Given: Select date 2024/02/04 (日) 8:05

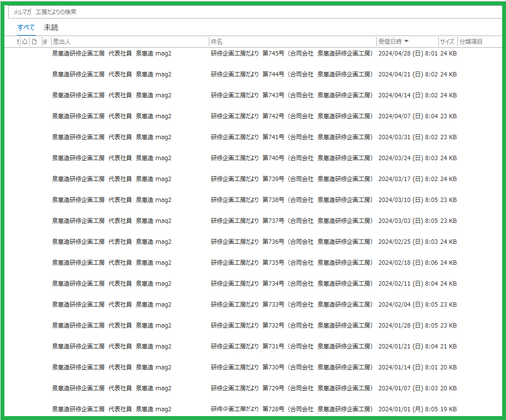Looking at the screenshot, I should tap(408, 305).
